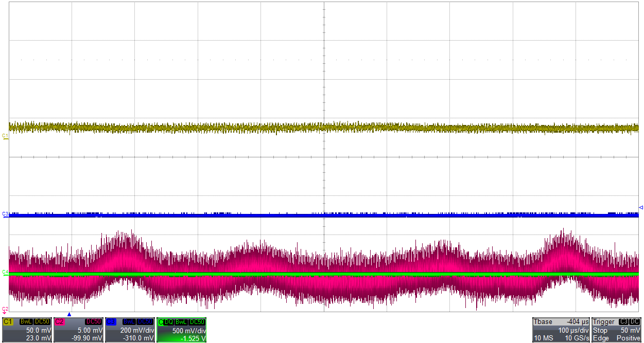The width and height of the screenshot is (644, 343).
Task: Open the C3 channel descriptor label
Action: 111,321
